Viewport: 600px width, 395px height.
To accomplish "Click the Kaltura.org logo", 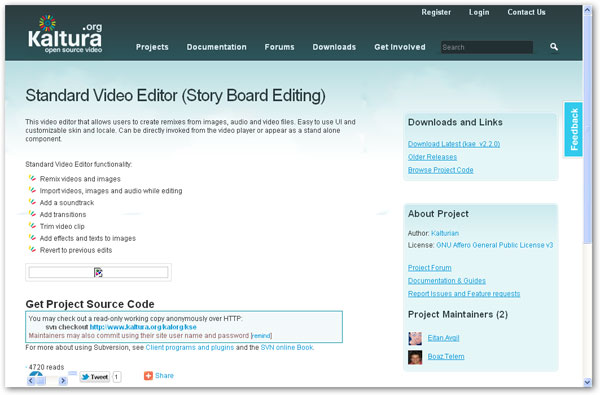I will click(65, 34).
